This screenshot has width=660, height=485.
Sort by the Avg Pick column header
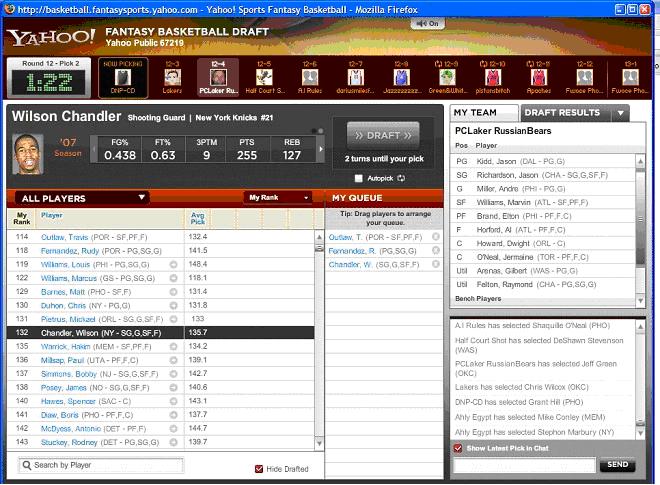[197, 218]
